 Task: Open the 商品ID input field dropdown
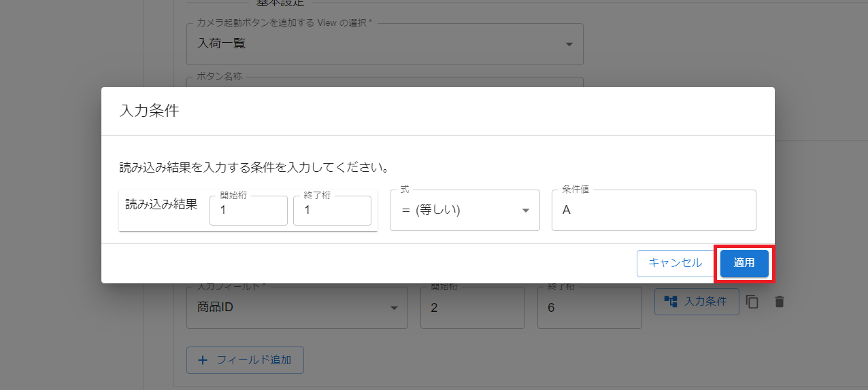pyautogui.click(x=297, y=307)
